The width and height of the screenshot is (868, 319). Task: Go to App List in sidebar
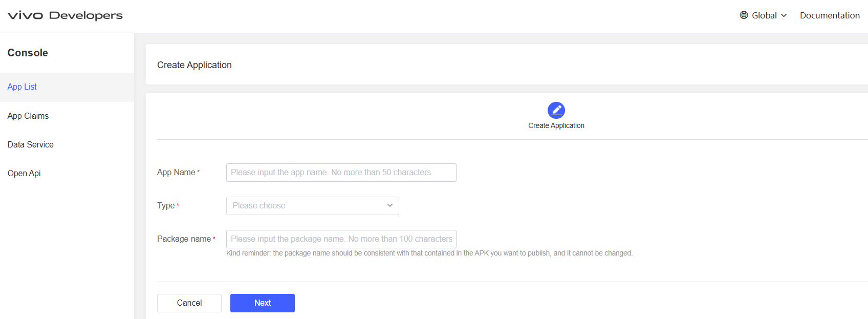point(22,87)
